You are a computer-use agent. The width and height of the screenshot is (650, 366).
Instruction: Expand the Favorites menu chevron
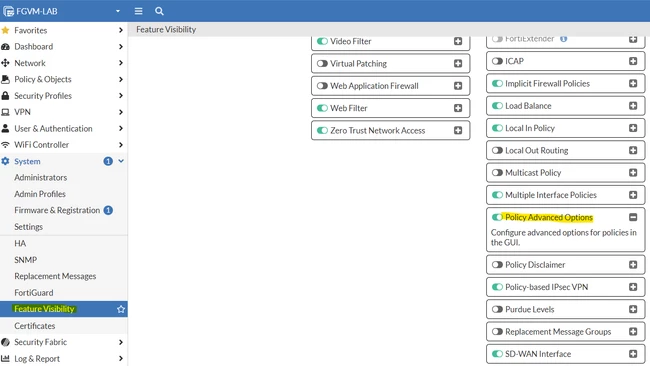[121, 30]
